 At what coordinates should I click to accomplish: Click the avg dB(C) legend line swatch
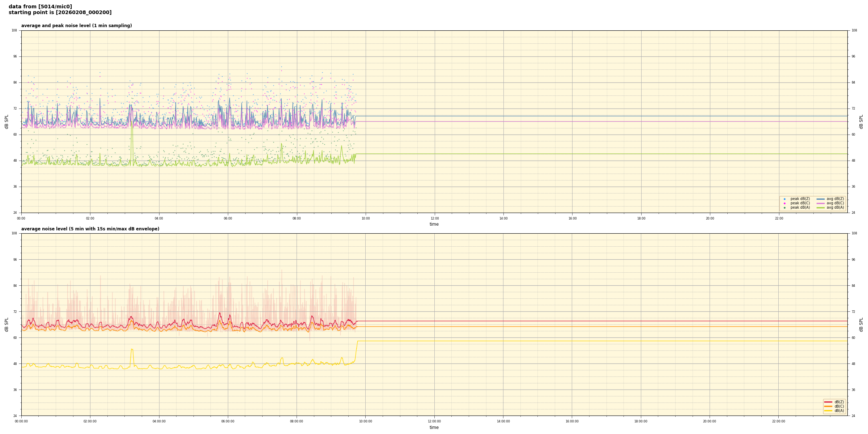pyautogui.click(x=821, y=203)
